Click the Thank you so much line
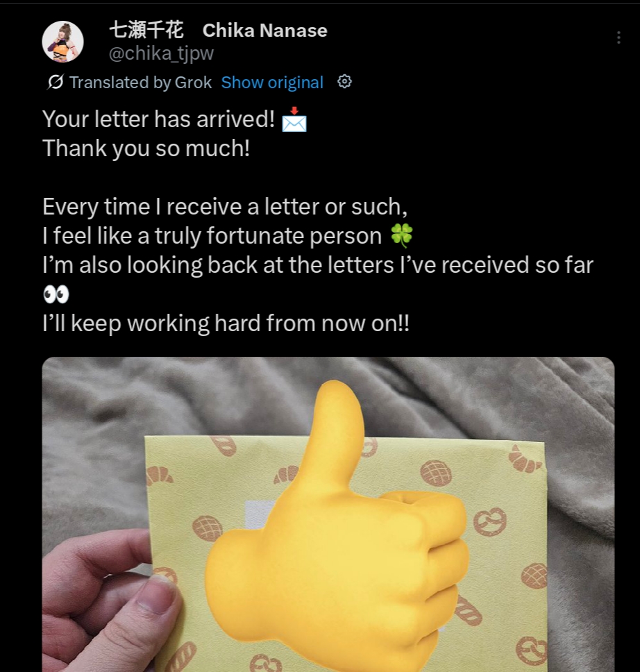Image resolution: width=640 pixels, height=672 pixels. click(146, 149)
